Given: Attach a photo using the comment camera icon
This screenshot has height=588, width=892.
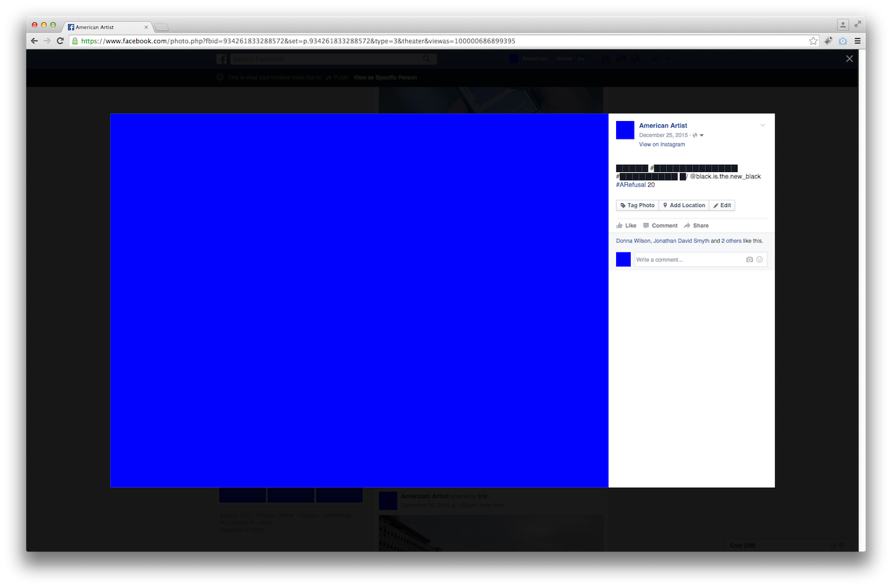Looking at the screenshot, I should click(x=749, y=259).
